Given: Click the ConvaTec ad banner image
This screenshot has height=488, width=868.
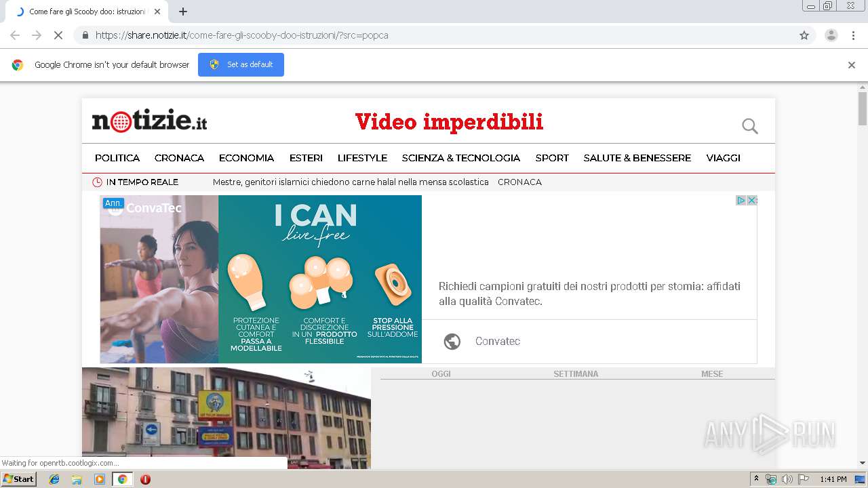Looking at the screenshot, I should 260,279.
